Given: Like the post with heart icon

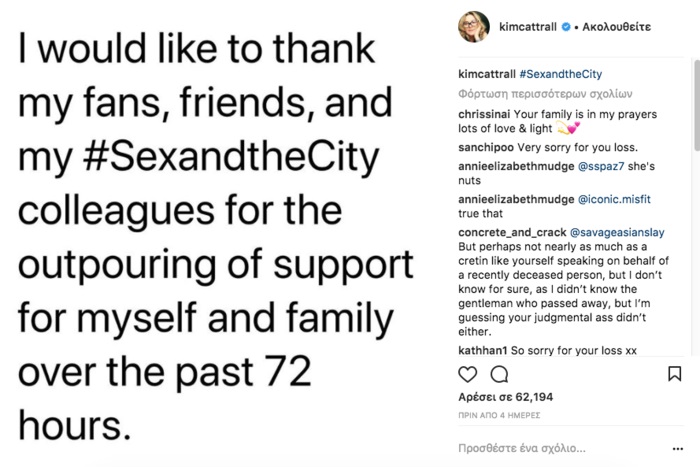Looking at the screenshot, I should (468, 374).
